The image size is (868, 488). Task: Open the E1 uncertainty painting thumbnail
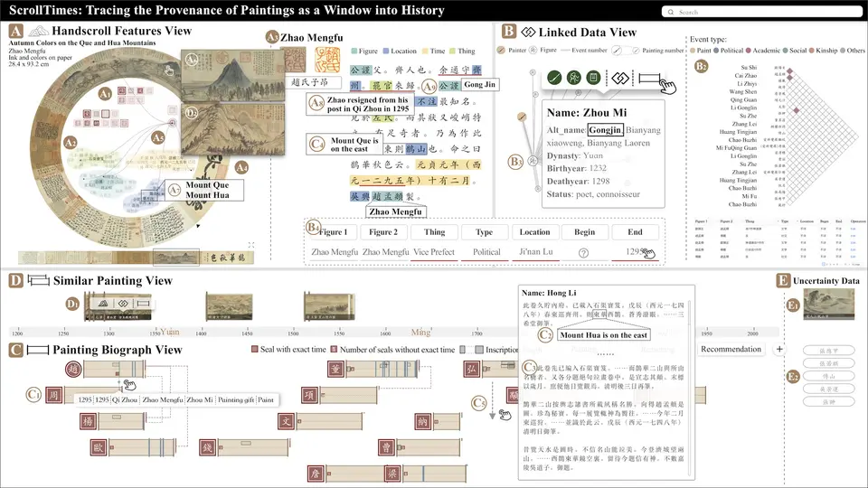pyautogui.click(x=829, y=305)
